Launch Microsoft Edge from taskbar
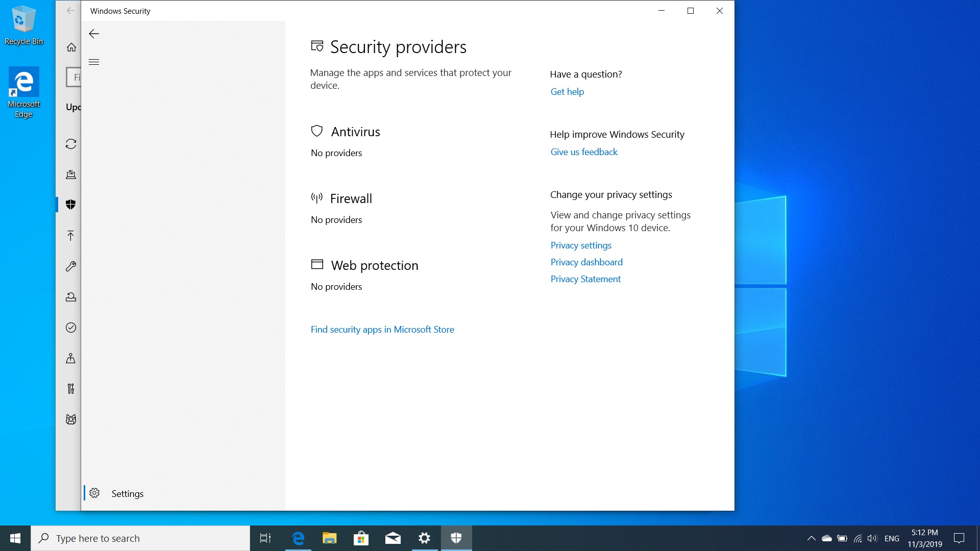This screenshot has height=551, width=980. coord(298,538)
